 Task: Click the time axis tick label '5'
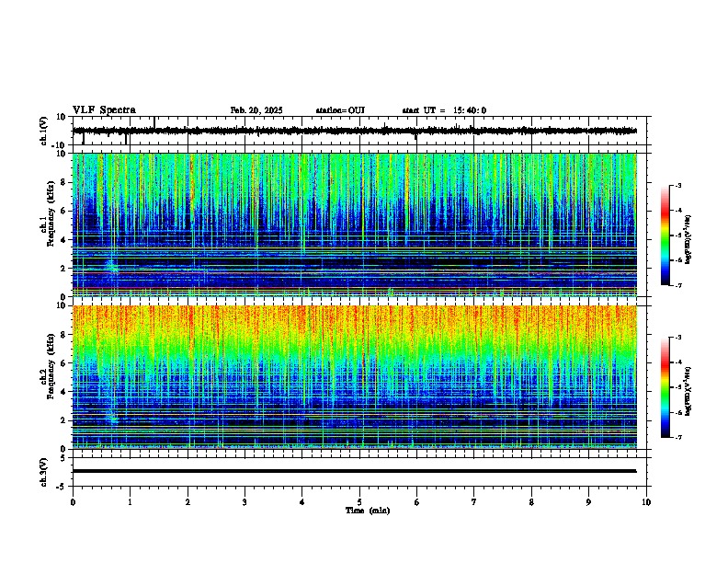tap(359, 502)
